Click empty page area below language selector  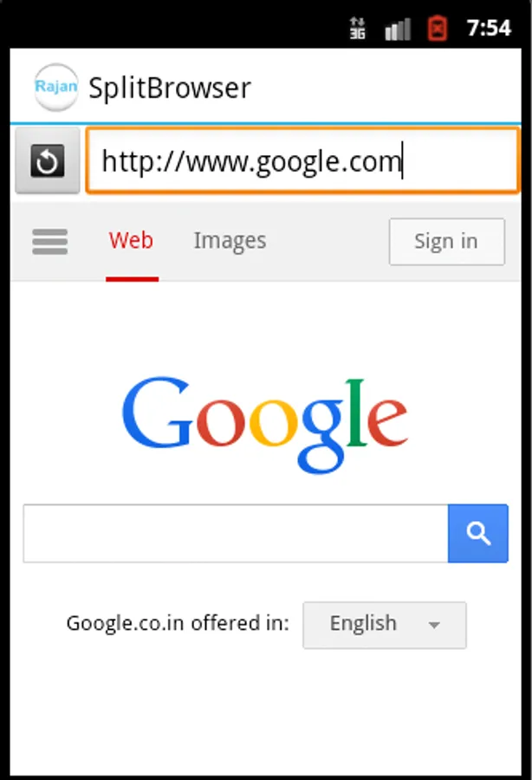(266, 712)
